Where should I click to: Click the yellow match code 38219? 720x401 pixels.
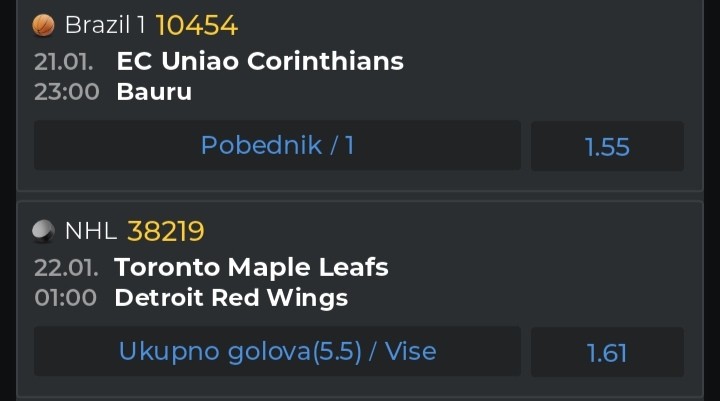click(166, 232)
